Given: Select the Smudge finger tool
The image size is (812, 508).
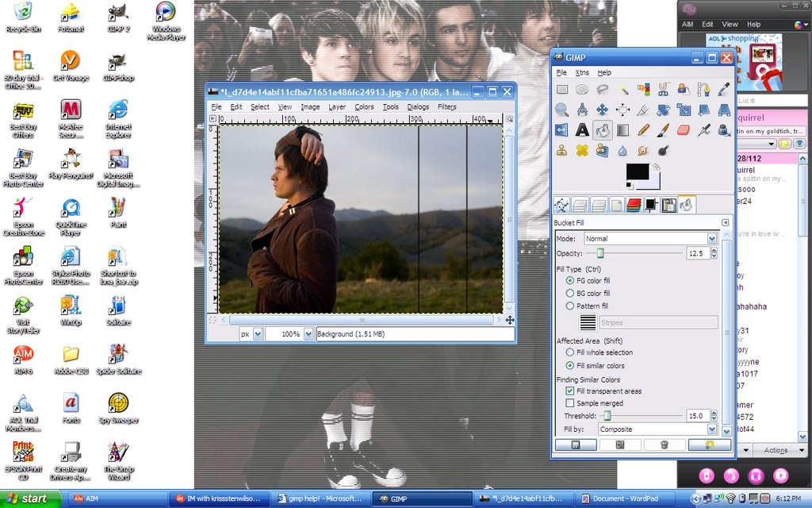Looking at the screenshot, I should pyautogui.click(x=643, y=150).
